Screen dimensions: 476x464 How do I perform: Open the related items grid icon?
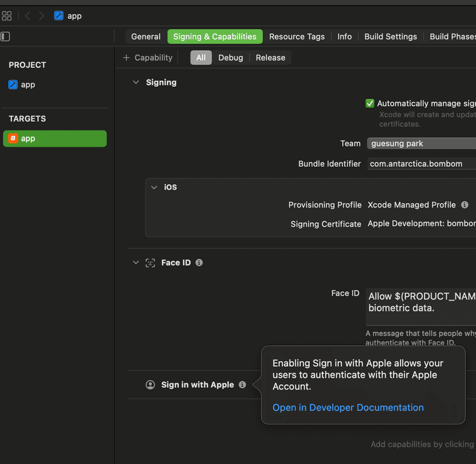click(7, 16)
